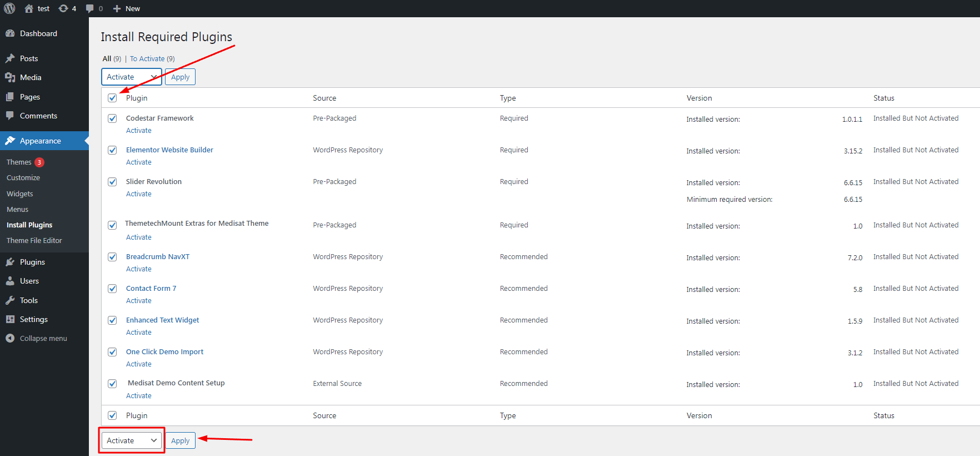The width and height of the screenshot is (980, 456).
Task: Click the bottom Apply button
Action: click(180, 440)
